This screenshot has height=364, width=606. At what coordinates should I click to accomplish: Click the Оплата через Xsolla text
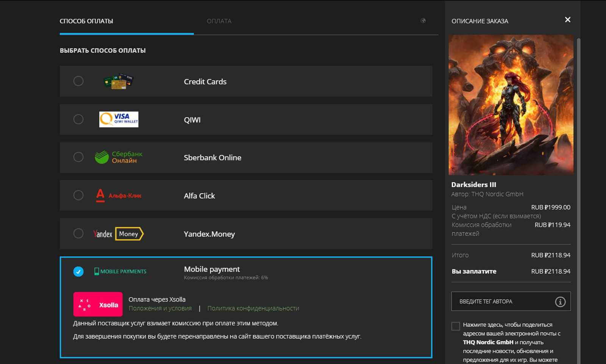(x=157, y=299)
